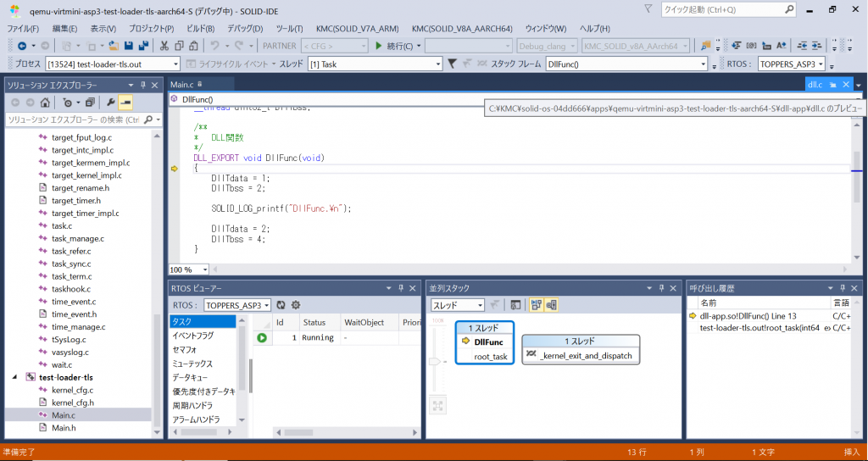Screen dimensions: 868x461
Task: Click the Parallel Stacks zoom slider handle
Action: [436, 361]
